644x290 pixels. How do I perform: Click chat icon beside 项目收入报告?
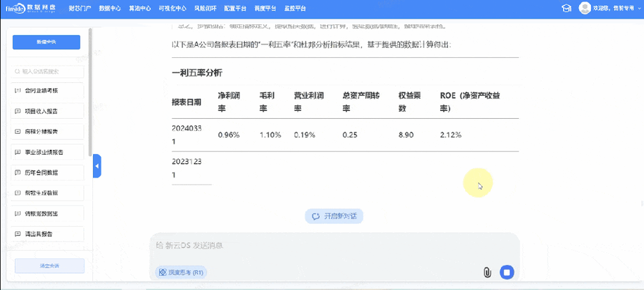[x=18, y=112]
